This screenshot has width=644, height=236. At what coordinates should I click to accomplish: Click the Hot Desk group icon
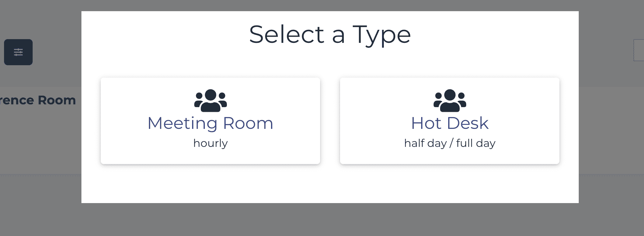point(450,101)
